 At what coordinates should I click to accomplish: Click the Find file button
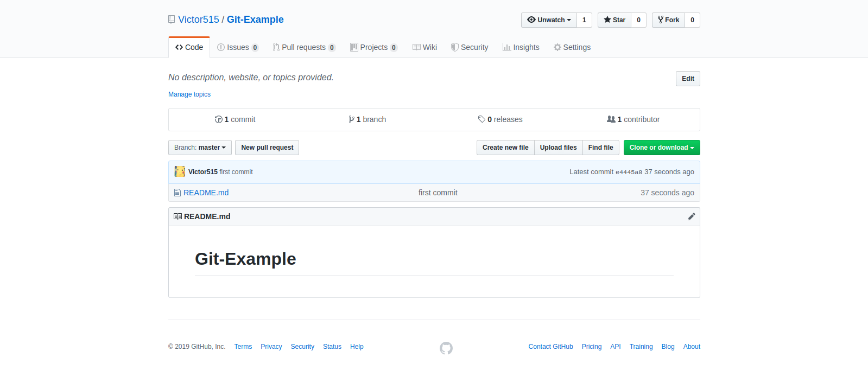(600, 148)
